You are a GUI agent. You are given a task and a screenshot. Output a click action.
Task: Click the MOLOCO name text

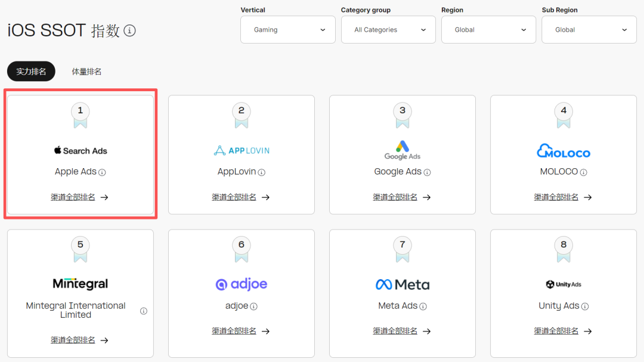click(x=559, y=172)
